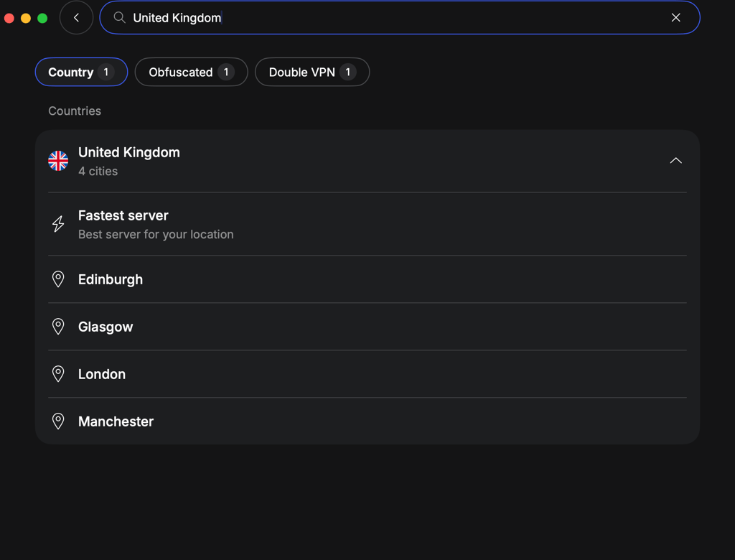Minimize the window with yellow button
The width and height of the screenshot is (735, 560).
26,18
